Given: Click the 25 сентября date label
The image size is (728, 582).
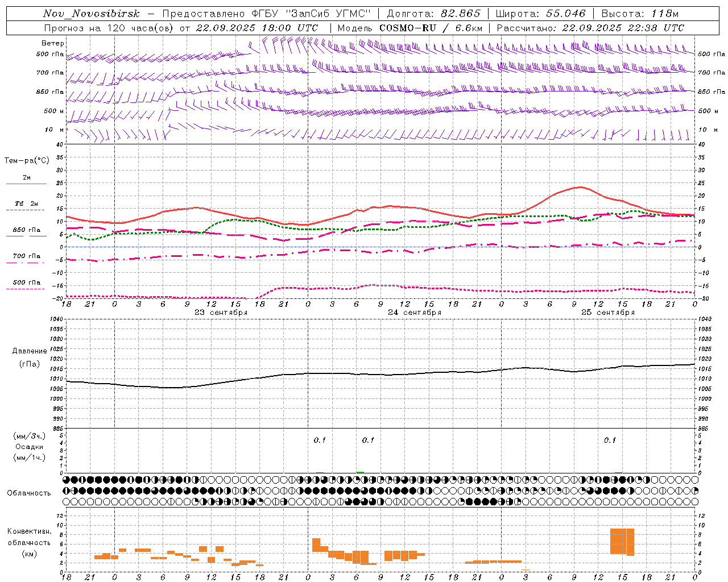Looking at the screenshot, I should point(608,313).
